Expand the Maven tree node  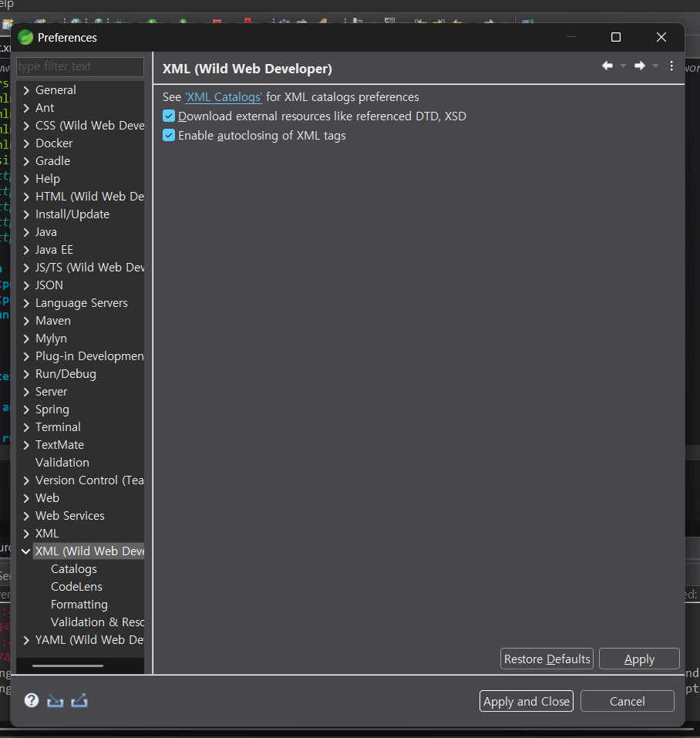tap(26, 321)
